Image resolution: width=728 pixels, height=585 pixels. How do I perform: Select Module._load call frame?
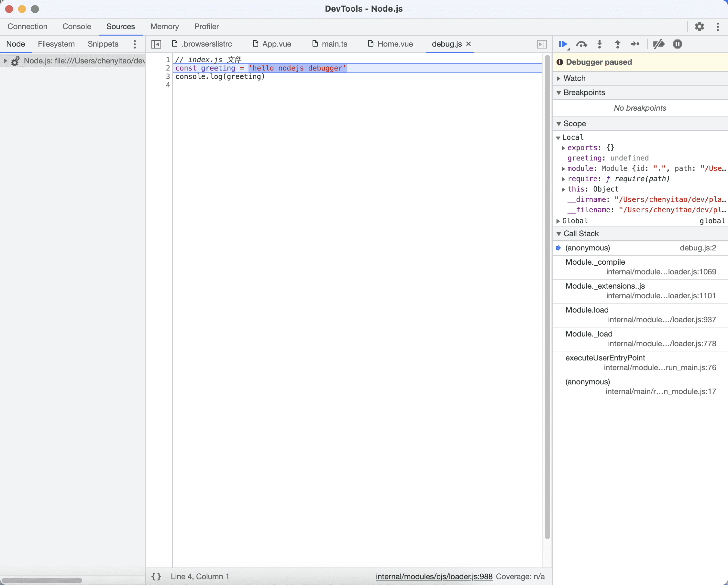640,339
